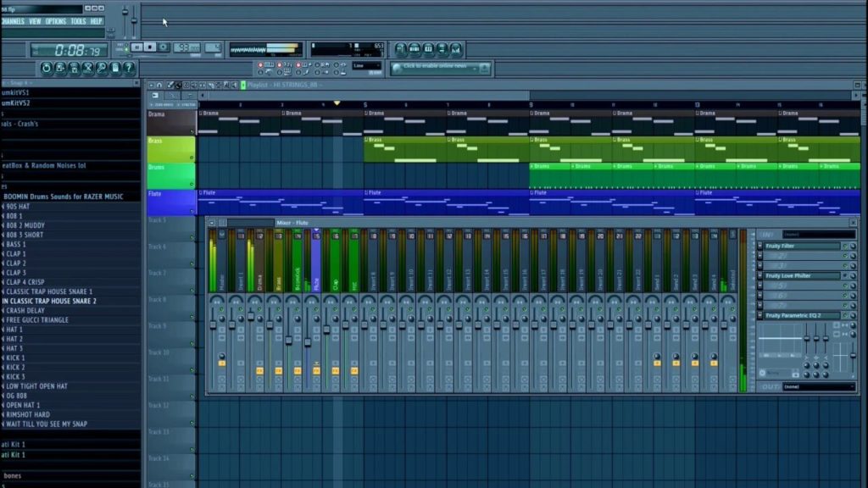Viewport: 868px width, 488px height.
Task: Click the Drama track FX enable button
Action: pos(259,371)
